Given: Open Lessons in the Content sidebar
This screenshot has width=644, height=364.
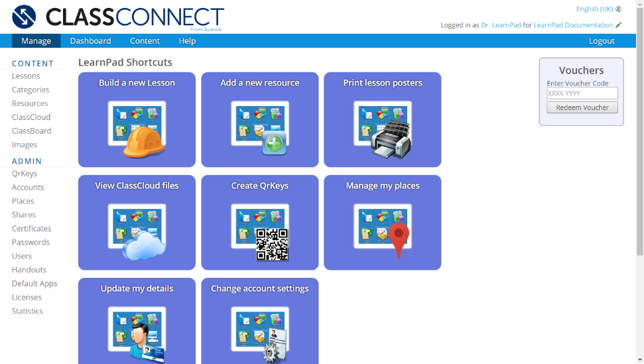Looking at the screenshot, I should [26, 76].
